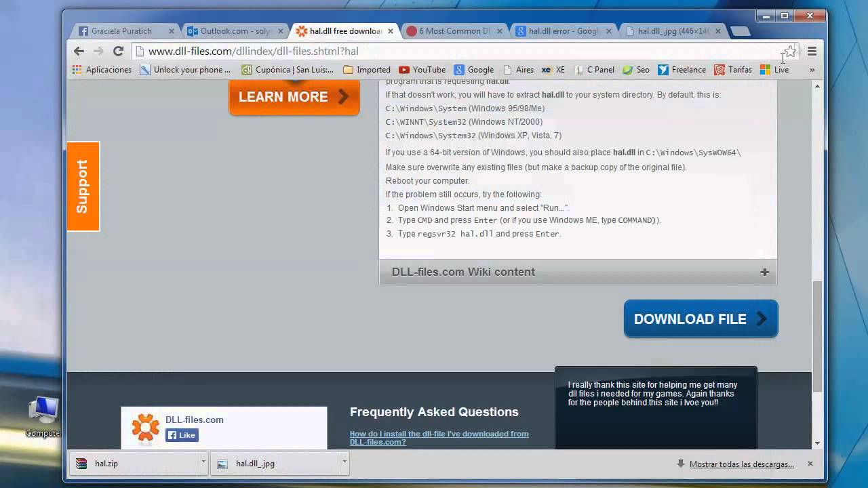This screenshot has height=488, width=868.
Task: Open hal.dll_.jpg download item
Action: (x=276, y=464)
